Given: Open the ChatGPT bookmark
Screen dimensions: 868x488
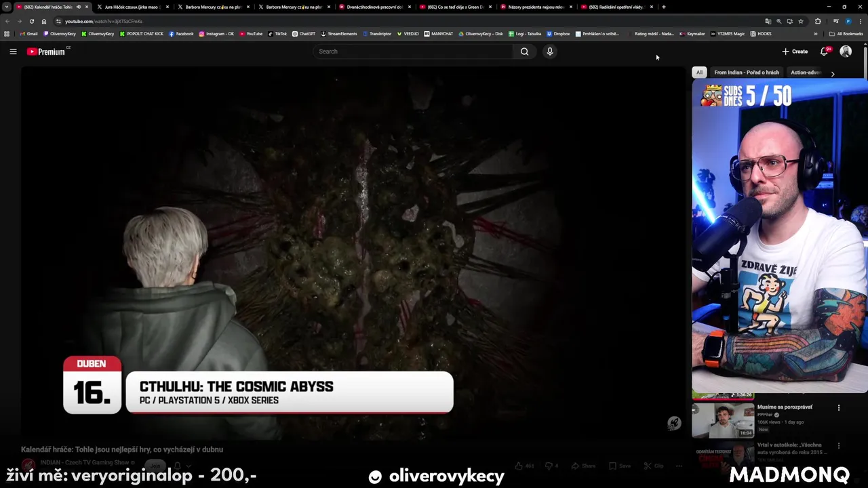Looking at the screenshot, I should coord(304,34).
